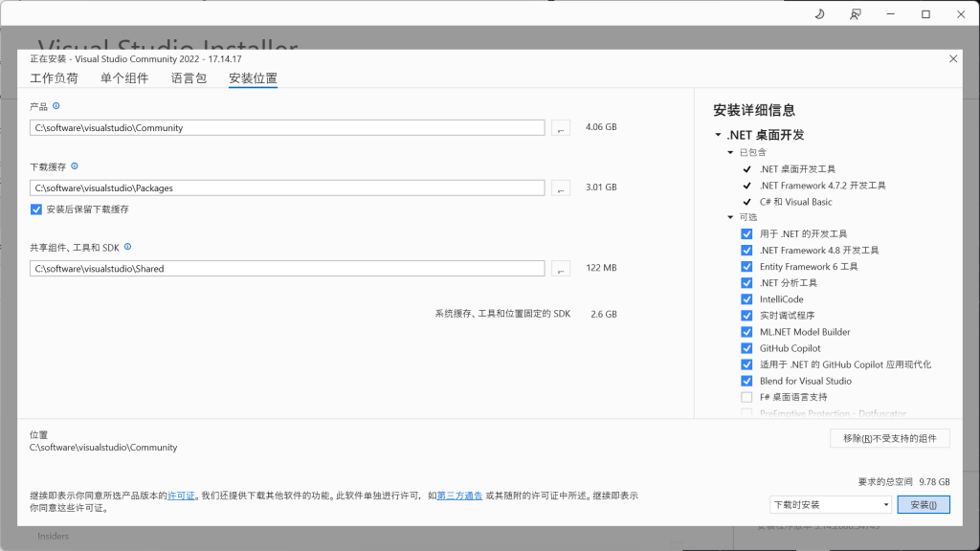This screenshot has height=551, width=980.
Task: Browse for the 下载缓存 Packages folder
Action: (x=561, y=188)
